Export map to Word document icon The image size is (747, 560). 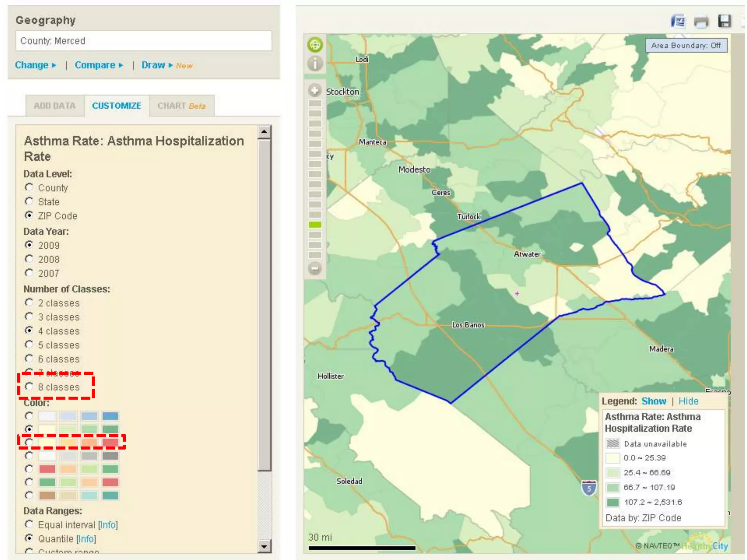(678, 21)
